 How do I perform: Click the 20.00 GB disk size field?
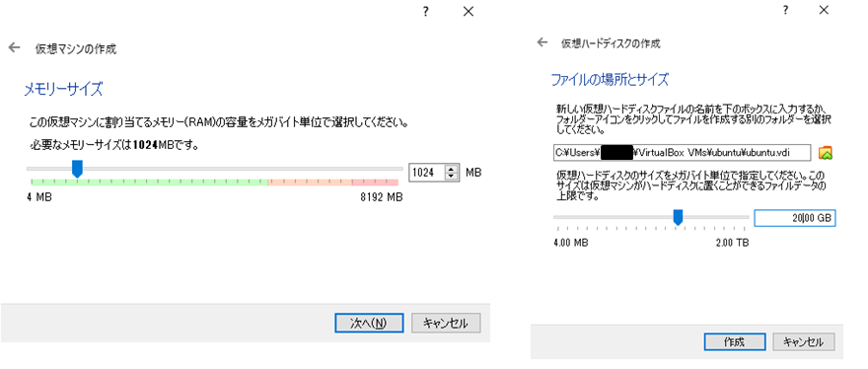[x=794, y=218]
